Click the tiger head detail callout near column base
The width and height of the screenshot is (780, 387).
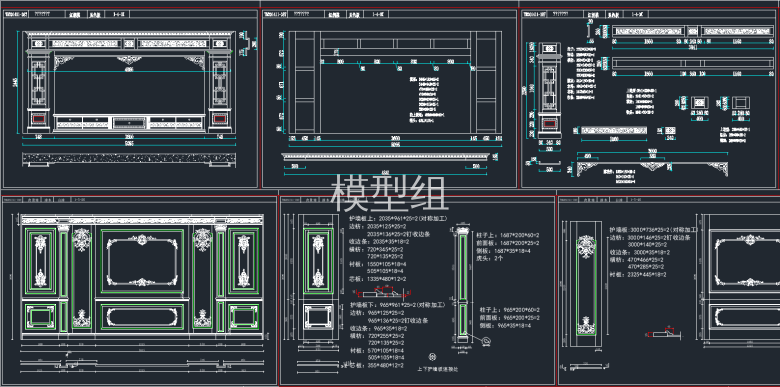pyautogui.click(x=486, y=341)
